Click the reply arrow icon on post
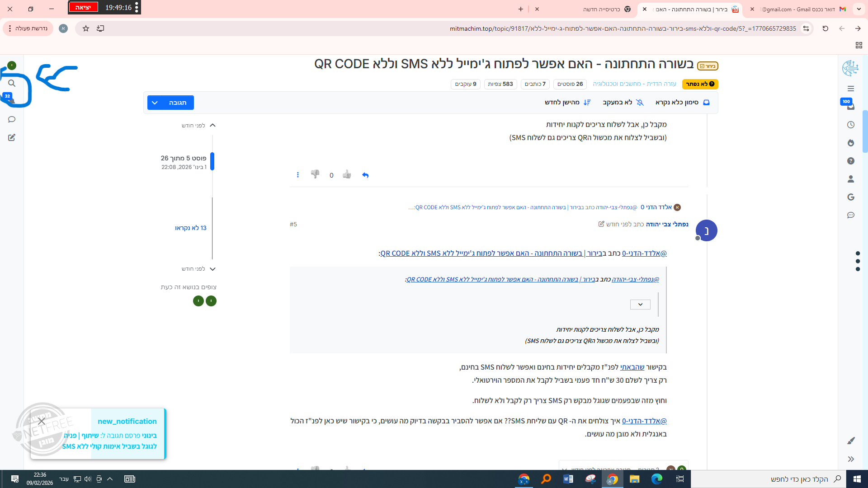The width and height of the screenshot is (868, 488). tap(365, 175)
